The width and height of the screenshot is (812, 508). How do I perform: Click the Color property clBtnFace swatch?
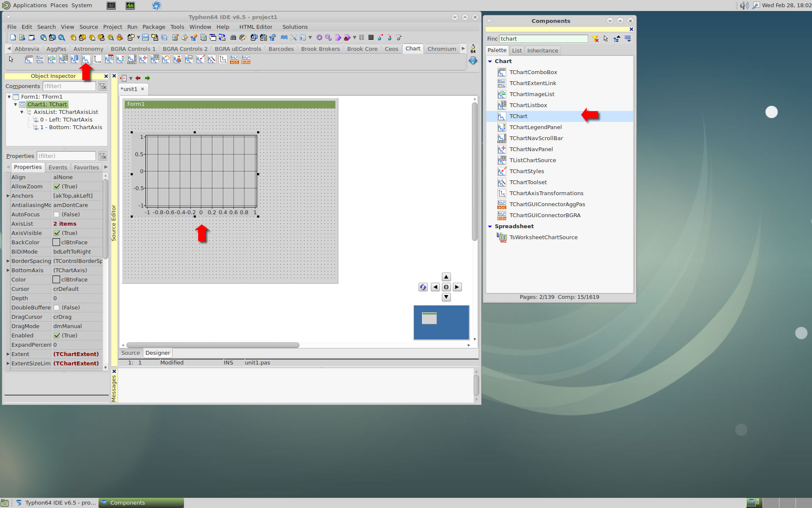(x=56, y=280)
